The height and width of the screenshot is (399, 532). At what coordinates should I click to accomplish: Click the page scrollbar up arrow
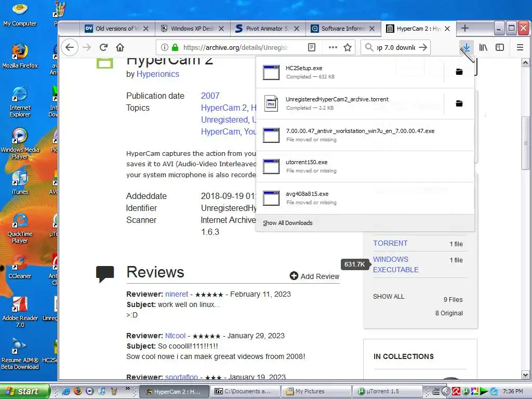point(526,63)
